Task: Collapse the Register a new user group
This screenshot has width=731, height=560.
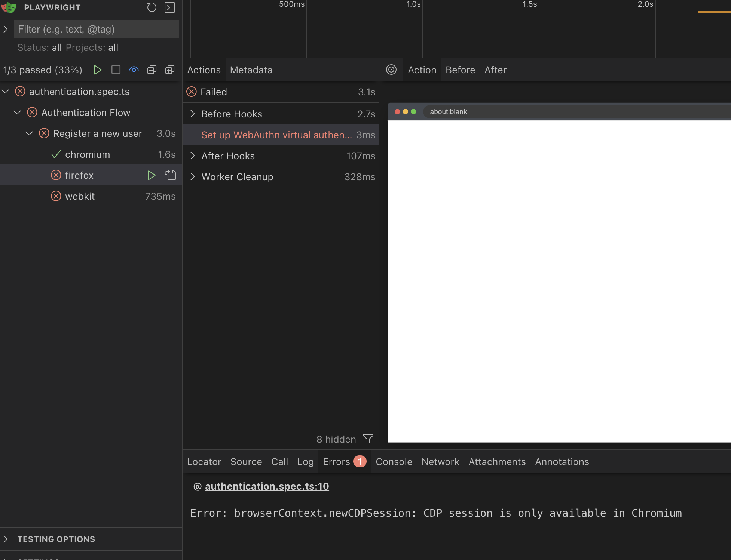Action: [29, 133]
